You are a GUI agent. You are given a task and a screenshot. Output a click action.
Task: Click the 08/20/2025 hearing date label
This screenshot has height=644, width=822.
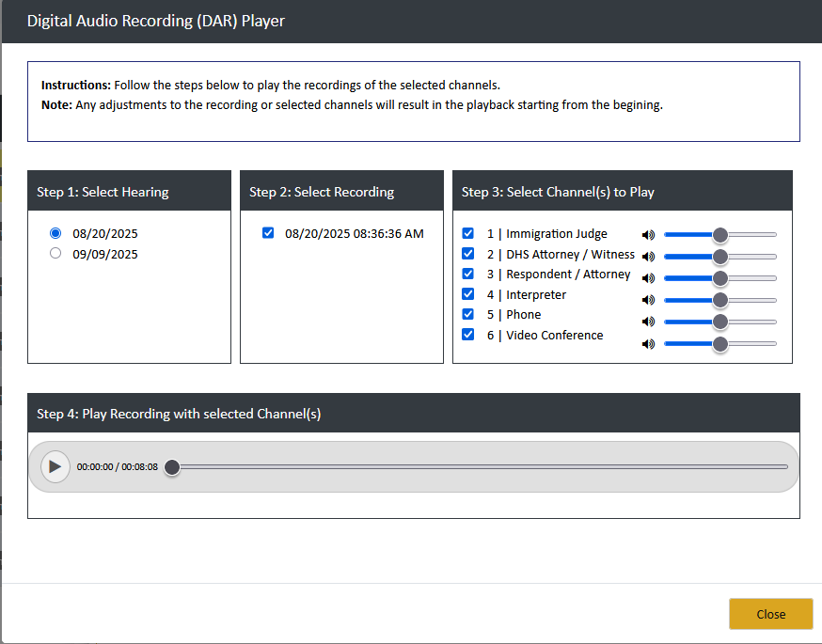point(105,234)
